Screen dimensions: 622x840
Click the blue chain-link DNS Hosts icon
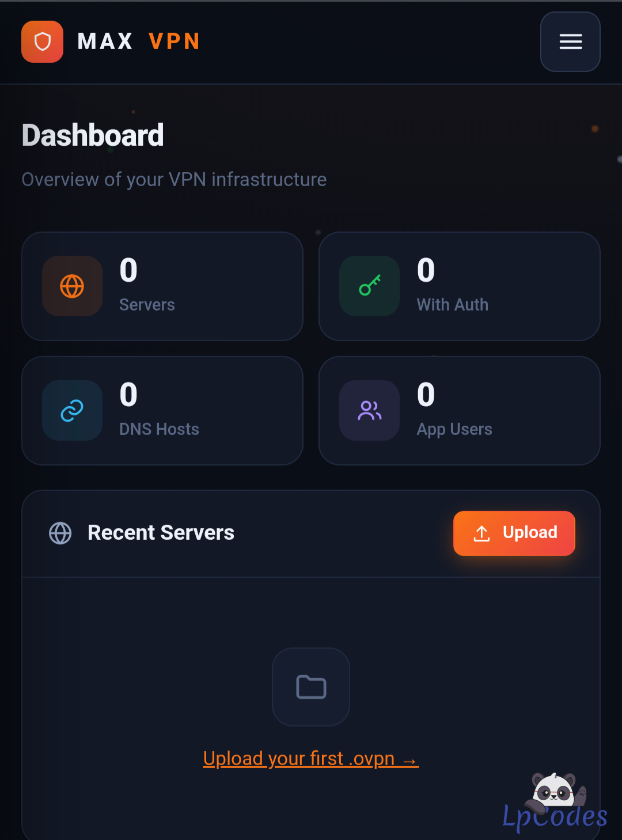click(72, 410)
